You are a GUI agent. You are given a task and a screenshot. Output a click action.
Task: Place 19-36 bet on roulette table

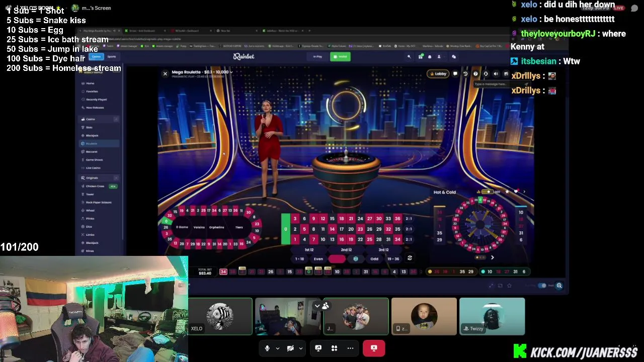[x=393, y=259]
